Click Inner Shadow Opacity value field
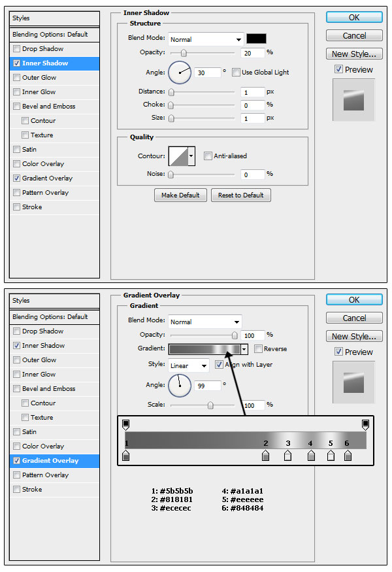Image resolution: width=392 pixels, height=572 pixels. [253, 53]
